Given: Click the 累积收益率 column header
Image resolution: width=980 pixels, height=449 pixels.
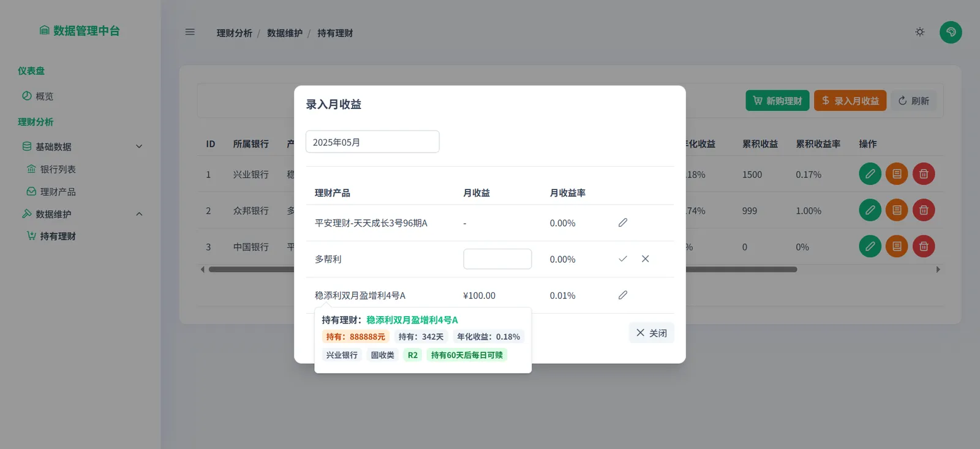Looking at the screenshot, I should pyautogui.click(x=818, y=143).
